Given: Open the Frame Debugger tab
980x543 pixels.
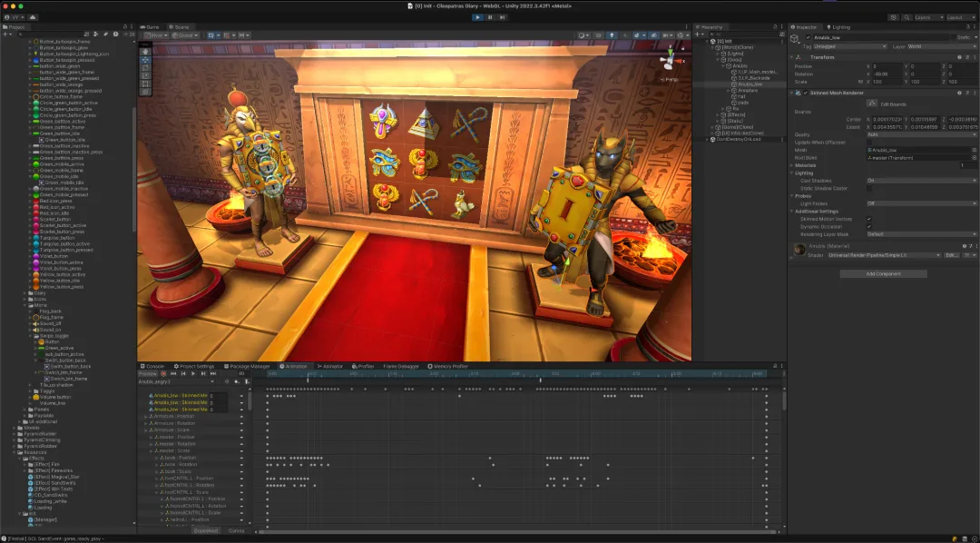Looking at the screenshot, I should (x=401, y=366).
